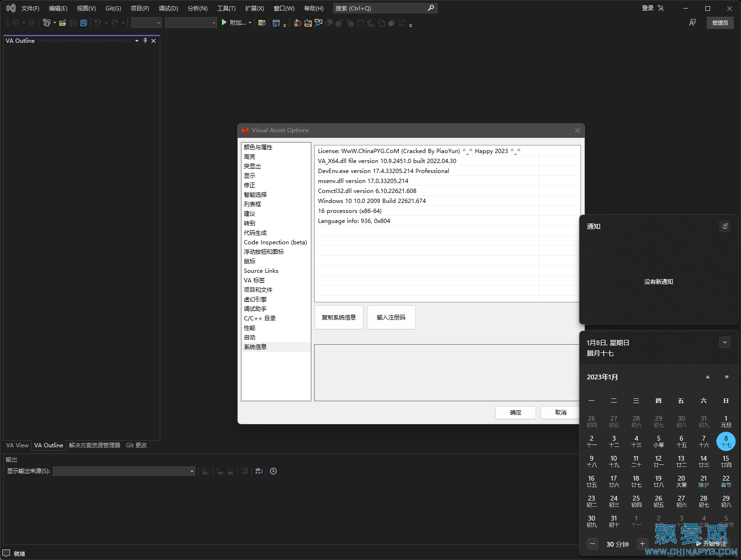Toggle word wrap in output panel
Viewport: 741px width, 560px height.
259,471
